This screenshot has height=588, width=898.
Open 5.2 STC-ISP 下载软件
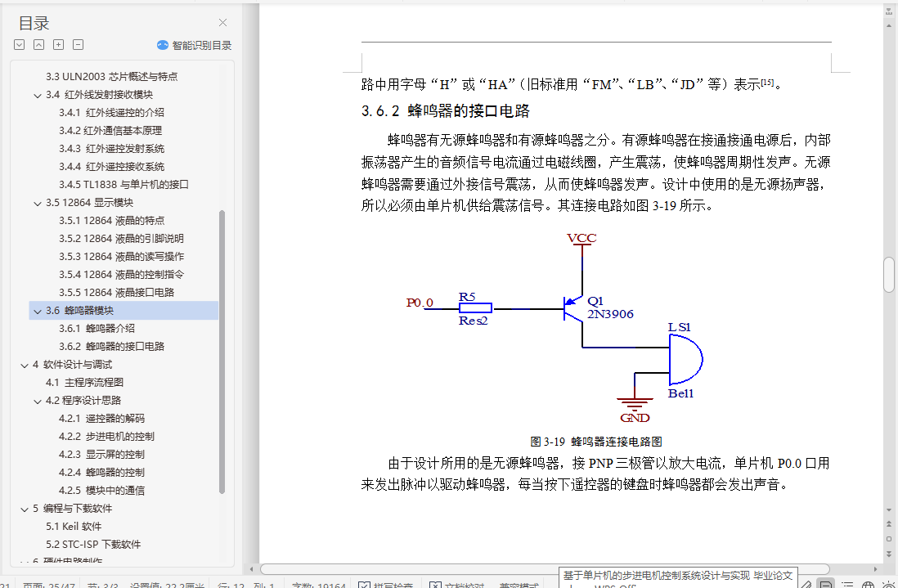point(93,544)
